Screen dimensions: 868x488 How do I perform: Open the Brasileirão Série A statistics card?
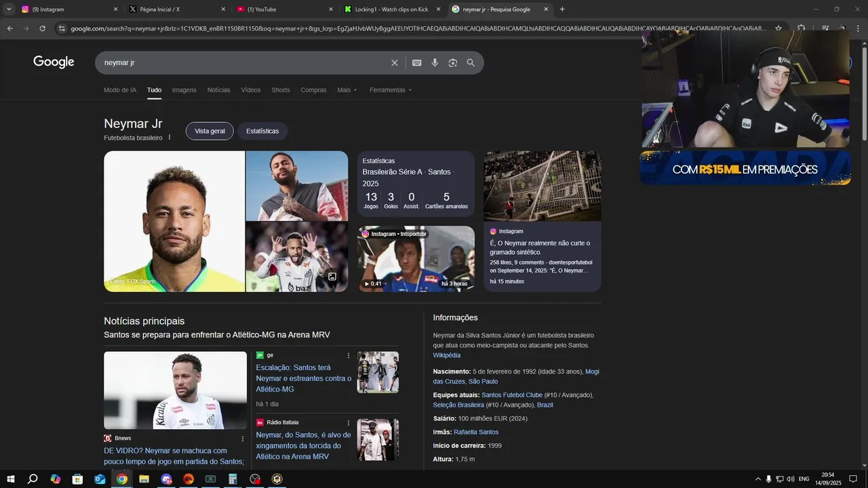coord(416,184)
